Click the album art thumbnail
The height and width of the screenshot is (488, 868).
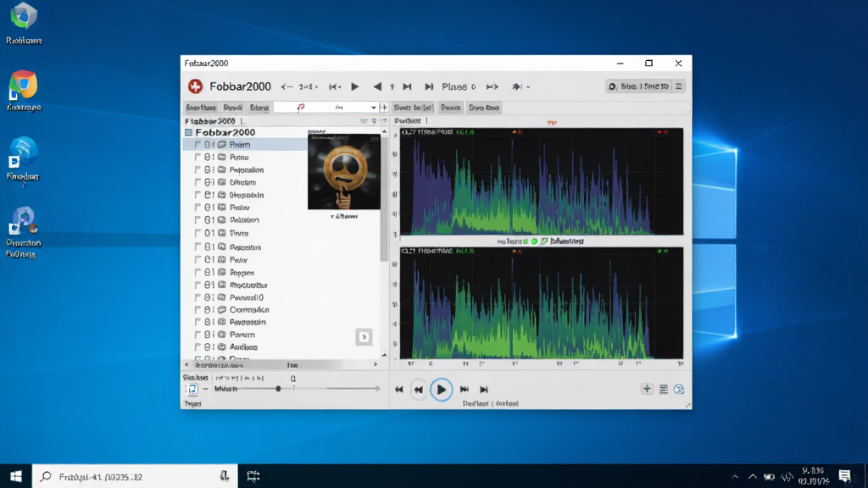point(344,171)
